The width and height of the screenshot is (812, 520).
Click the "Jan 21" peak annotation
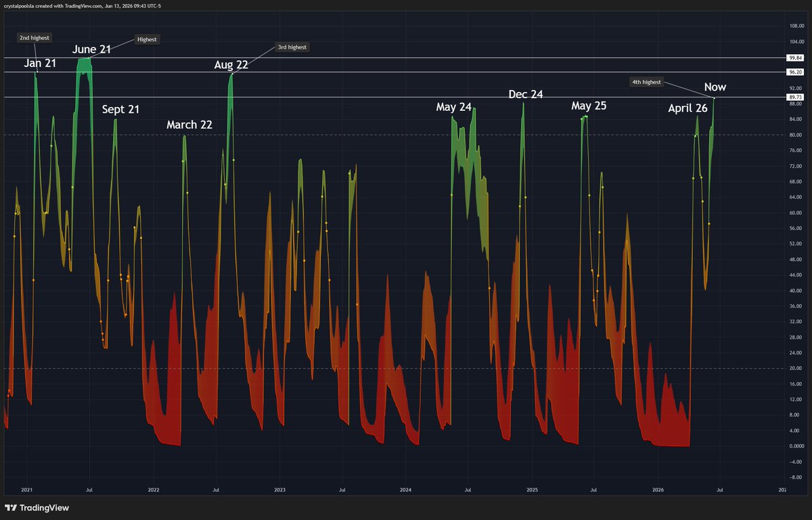[40, 64]
